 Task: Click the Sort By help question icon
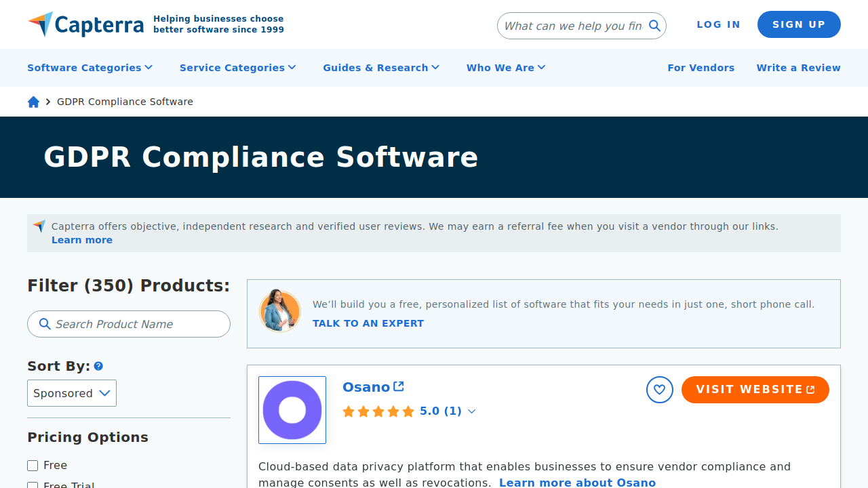click(x=98, y=366)
